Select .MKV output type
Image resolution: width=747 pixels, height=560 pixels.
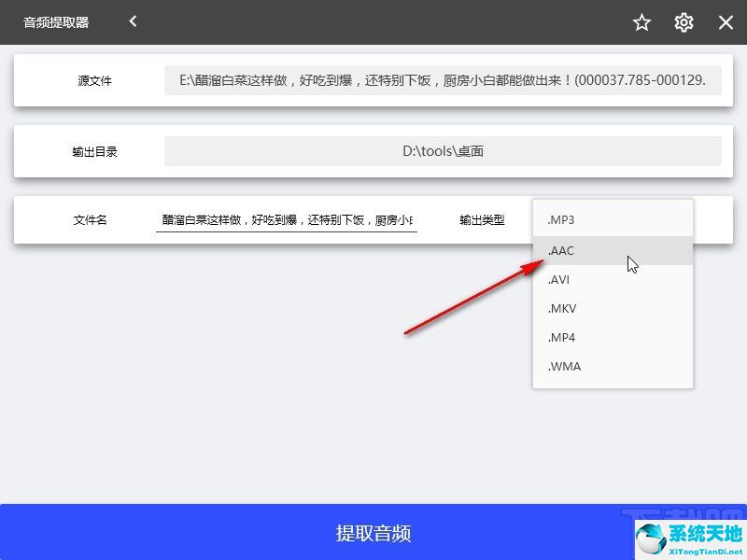pos(613,309)
